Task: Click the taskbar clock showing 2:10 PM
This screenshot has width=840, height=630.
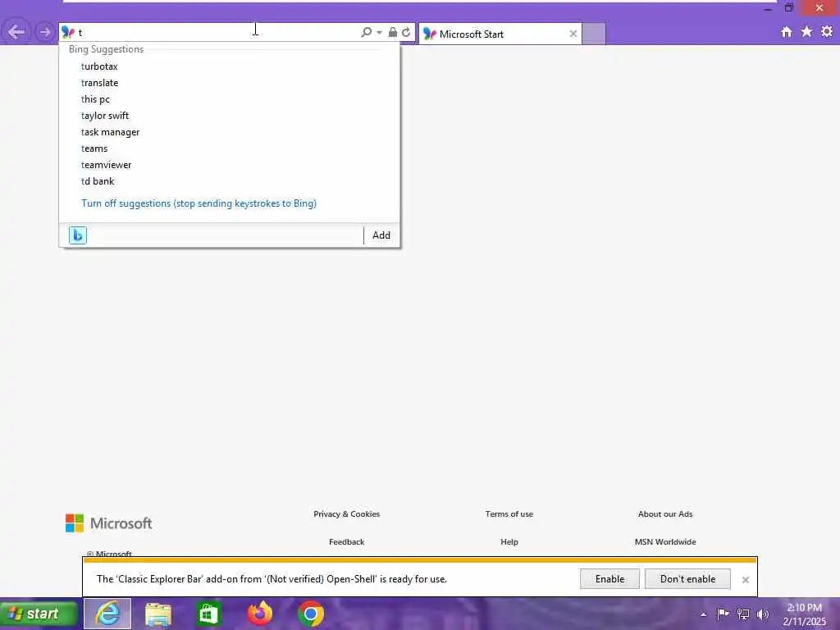Action: (x=804, y=614)
